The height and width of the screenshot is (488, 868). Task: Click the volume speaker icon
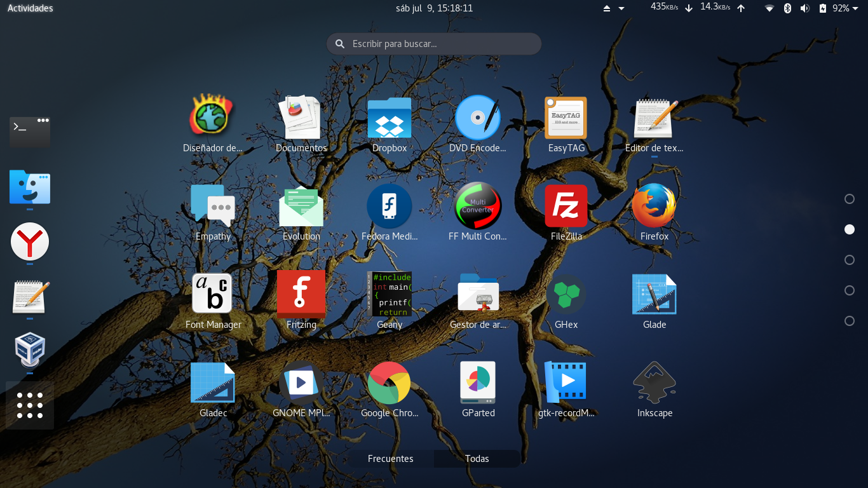point(805,8)
